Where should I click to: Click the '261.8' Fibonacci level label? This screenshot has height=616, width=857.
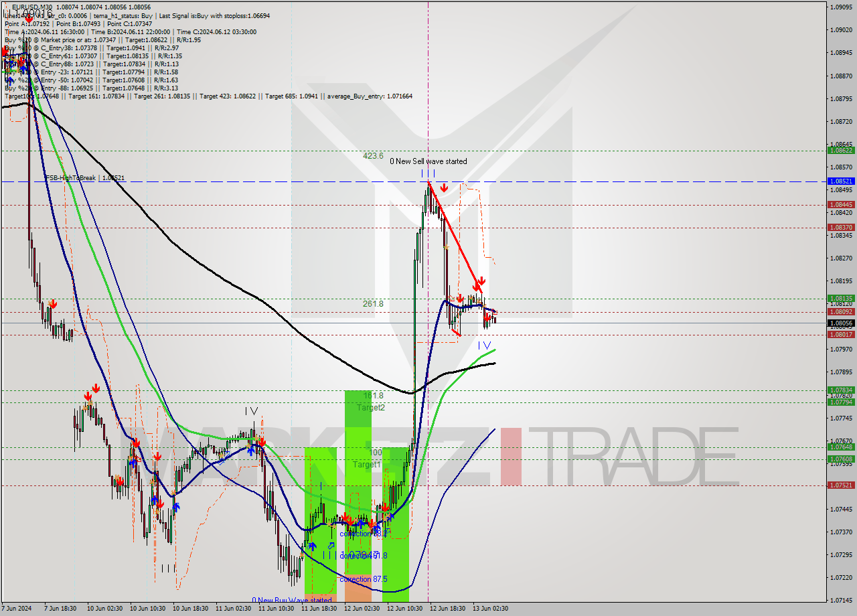tap(373, 303)
